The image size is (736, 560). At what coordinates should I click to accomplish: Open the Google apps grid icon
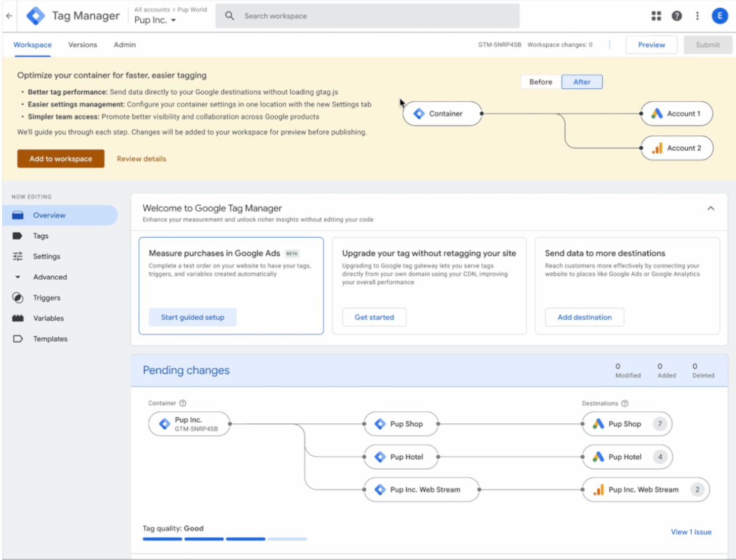(x=656, y=16)
